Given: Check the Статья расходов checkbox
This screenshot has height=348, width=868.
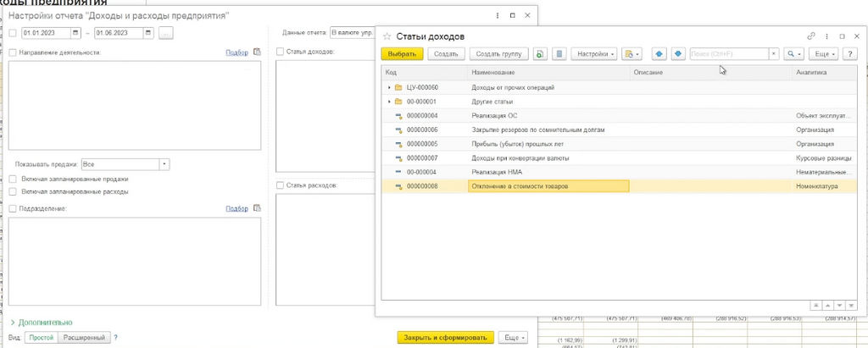Looking at the screenshot, I should [280, 185].
